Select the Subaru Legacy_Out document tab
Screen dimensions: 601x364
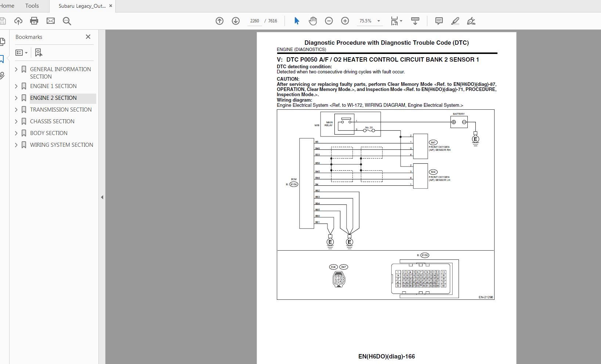[x=82, y=6]
